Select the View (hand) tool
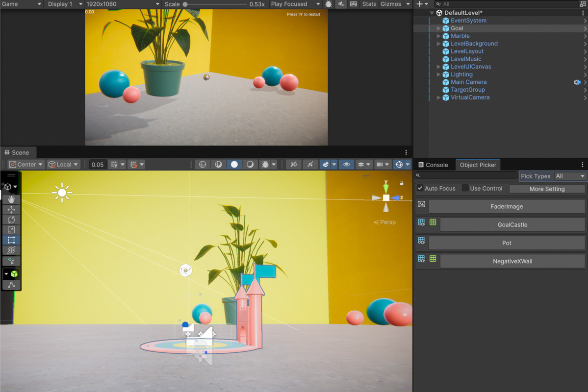Viewport: 588px width, 392px height. pos(11,199)
